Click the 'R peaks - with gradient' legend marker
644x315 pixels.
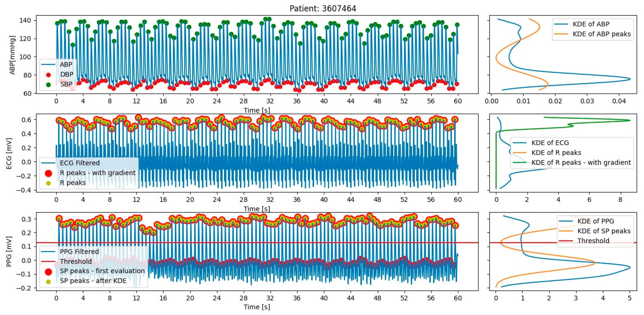48,173
